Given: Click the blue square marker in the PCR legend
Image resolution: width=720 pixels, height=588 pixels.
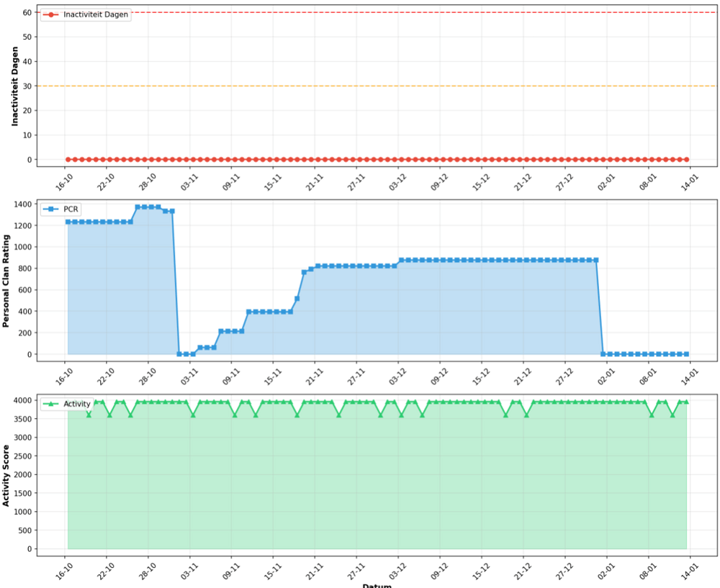Looking at the screenshot, I should click(52, 209).
